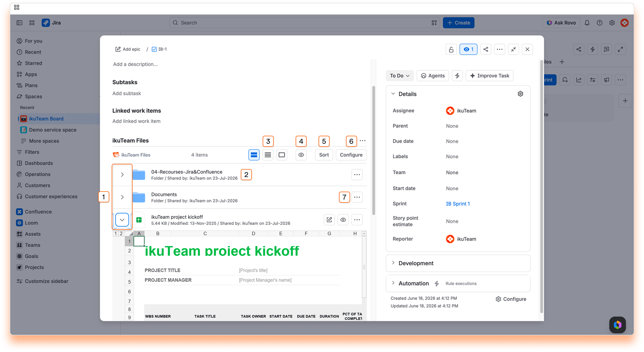Viewport: 644px width, 352px height.
Task: Open the To Do status dropdown
Action: point(400,76)
